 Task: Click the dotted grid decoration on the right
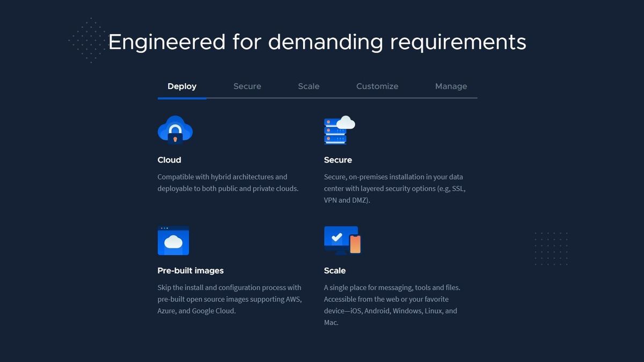point(551,248)
